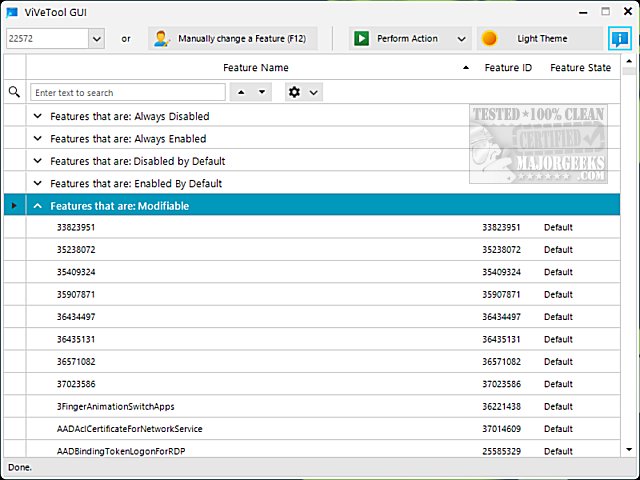Expand the Disabled by Default group
This screenshot has height=480, width=640.
pos(38,161)
